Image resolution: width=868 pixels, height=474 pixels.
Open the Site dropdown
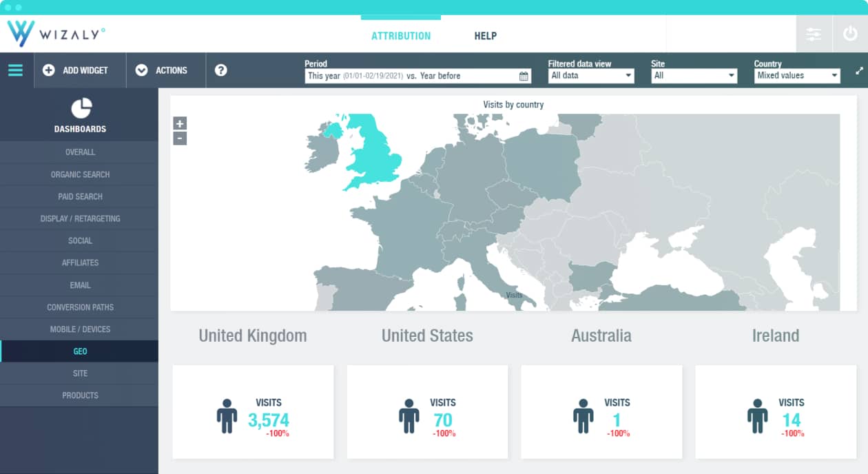click(x=694, y=76)
